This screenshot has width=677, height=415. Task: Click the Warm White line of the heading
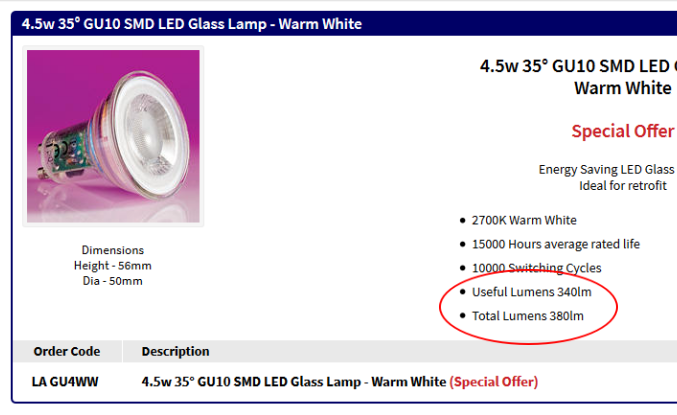tap(622, 88)
